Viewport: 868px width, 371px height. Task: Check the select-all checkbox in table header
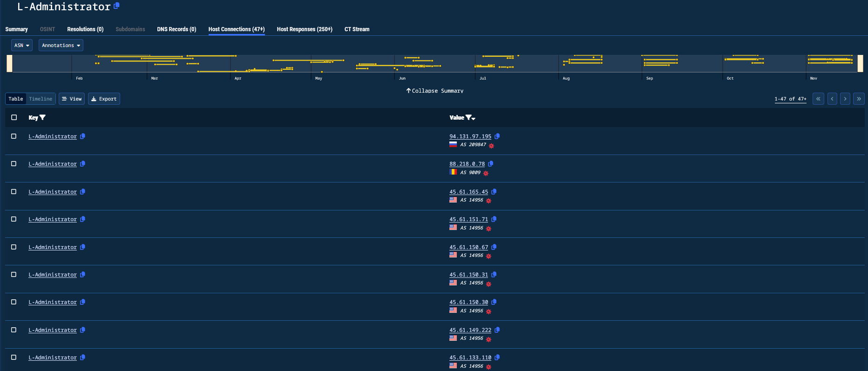[x=14, y=118]
